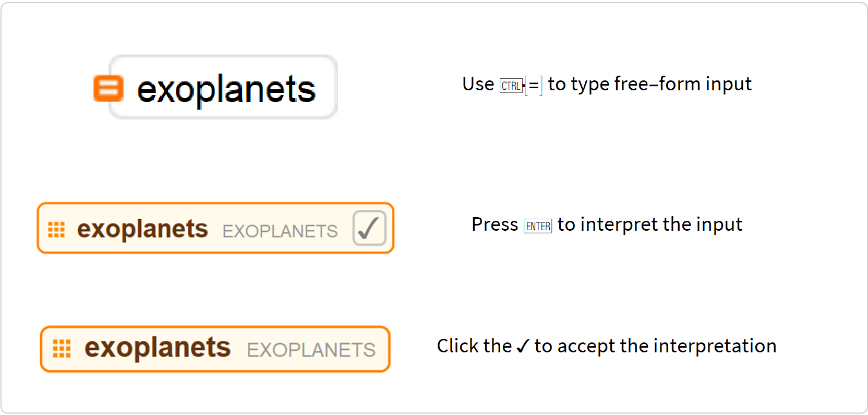Click the exoplanets text in free-form input box
The height and width of the screenshot is (415, 868).
[x=226, y=89]
